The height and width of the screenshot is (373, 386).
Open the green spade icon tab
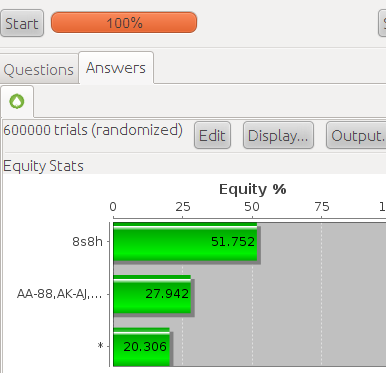[17, 101]
